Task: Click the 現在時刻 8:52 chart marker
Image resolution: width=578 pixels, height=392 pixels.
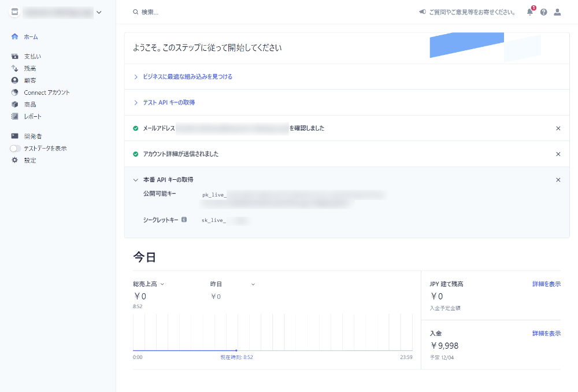Action: click(x=236, y=350)
